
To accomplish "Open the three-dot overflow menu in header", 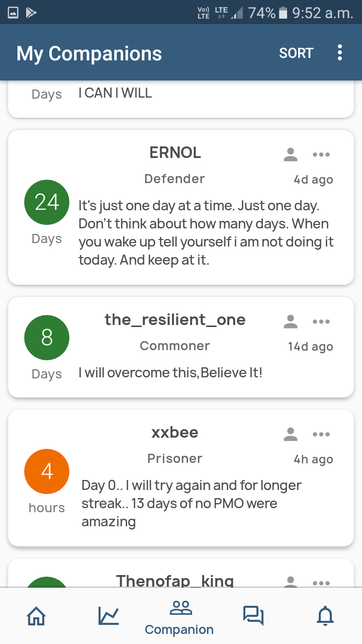I will tap(340, 52).
